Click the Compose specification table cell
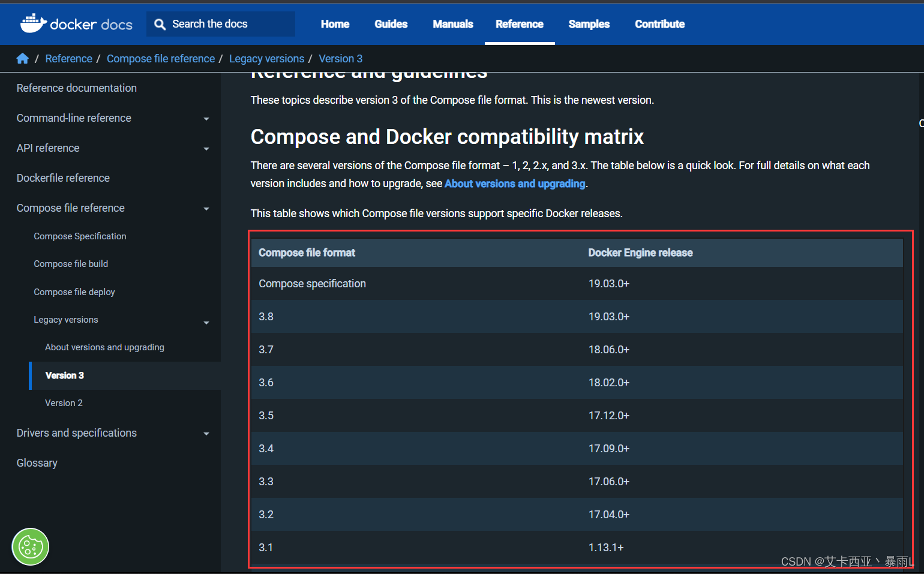This screenshot has width=924, height=574. 312,284
